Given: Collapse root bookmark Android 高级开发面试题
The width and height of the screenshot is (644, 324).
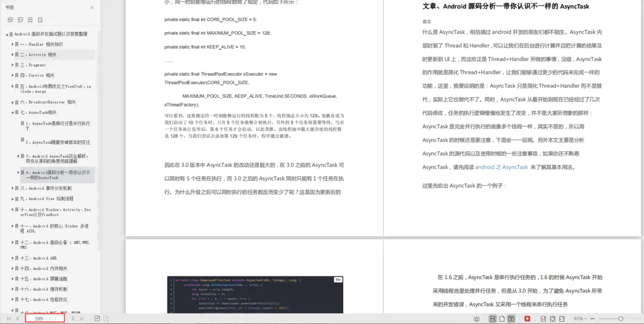Looking at the screenshot, I should coord(8,34).
